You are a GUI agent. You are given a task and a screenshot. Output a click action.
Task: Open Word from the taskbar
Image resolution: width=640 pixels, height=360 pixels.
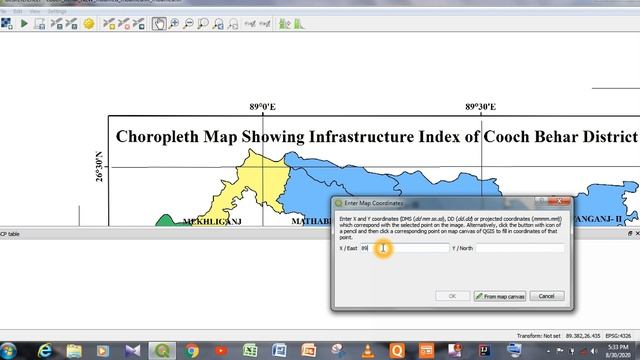point(280,351)
